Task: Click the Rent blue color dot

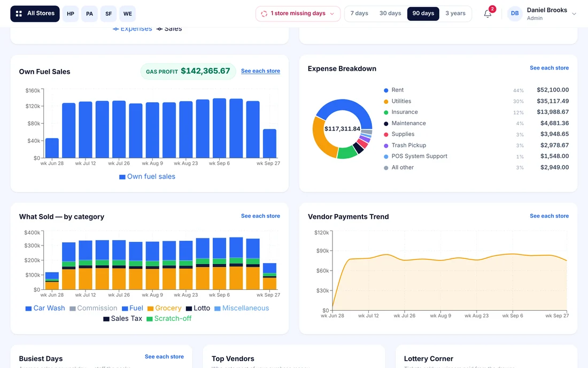Action: point(386,90)
